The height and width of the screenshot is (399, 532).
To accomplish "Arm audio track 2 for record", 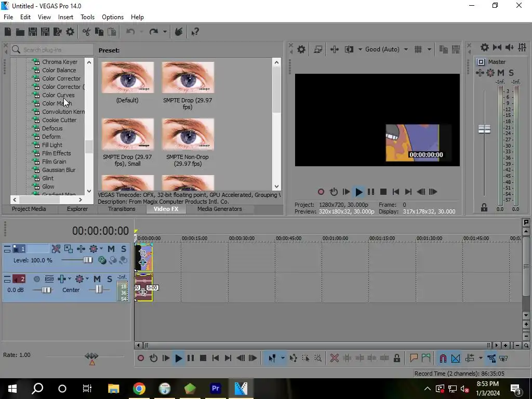I will 37,279.
